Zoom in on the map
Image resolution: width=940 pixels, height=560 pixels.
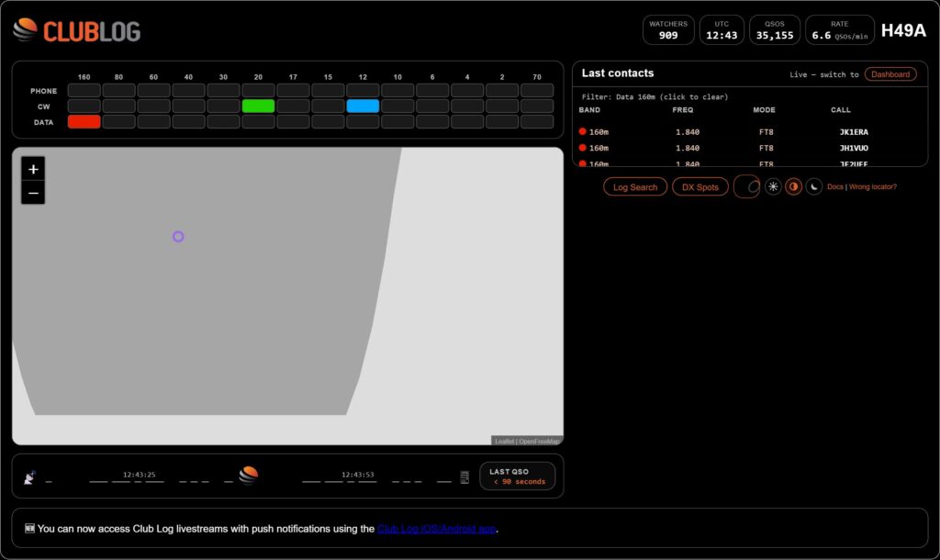click(33, 169)
